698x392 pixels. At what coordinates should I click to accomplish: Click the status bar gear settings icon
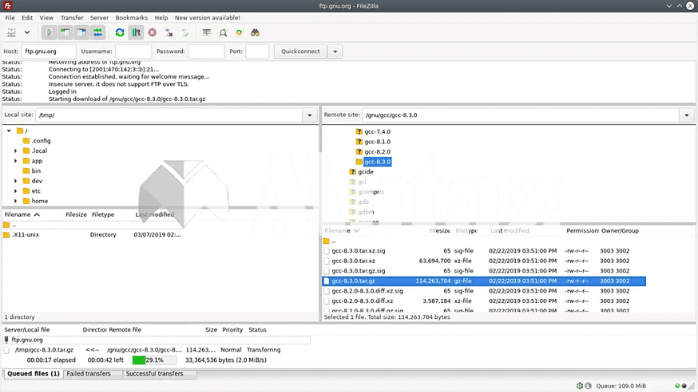pyautogui.click(x=580, y=386)
